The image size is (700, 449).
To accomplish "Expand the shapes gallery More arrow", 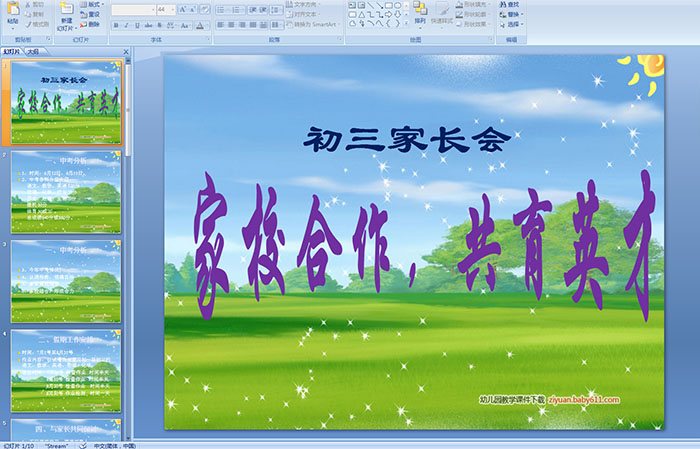I will click(406, 24).
